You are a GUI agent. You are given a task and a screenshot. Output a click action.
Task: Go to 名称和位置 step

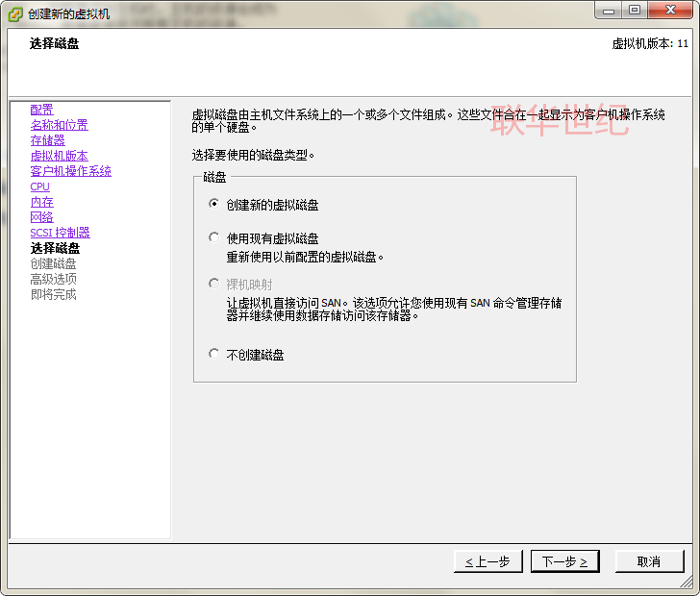tap(59, 125)
